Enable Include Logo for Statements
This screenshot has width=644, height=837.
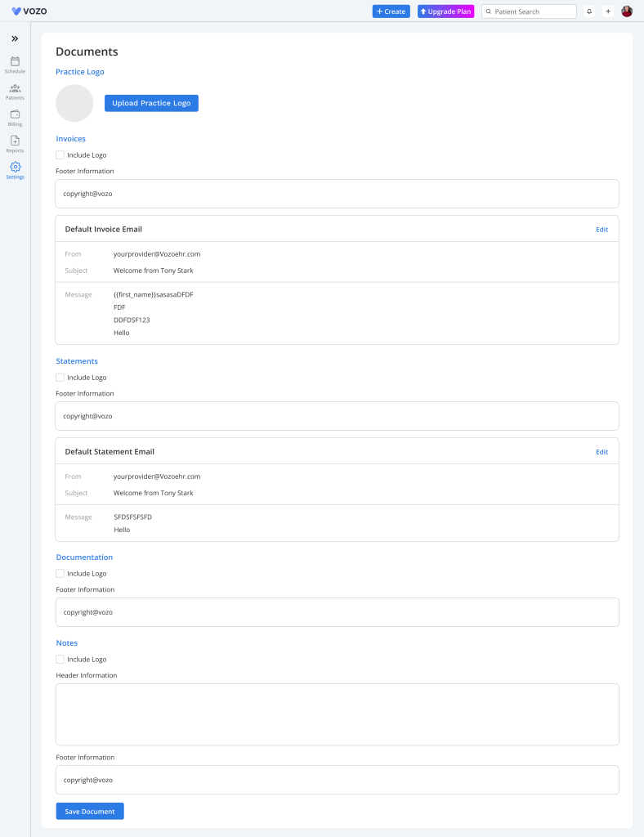click(x=60, y=378)
